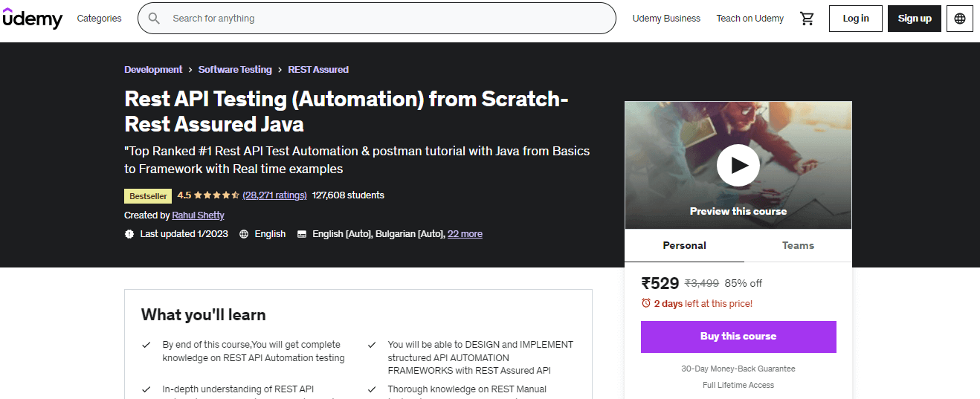Open the Categories menu
The height and width of the screenshot is (399, 980).
[99, 19]
